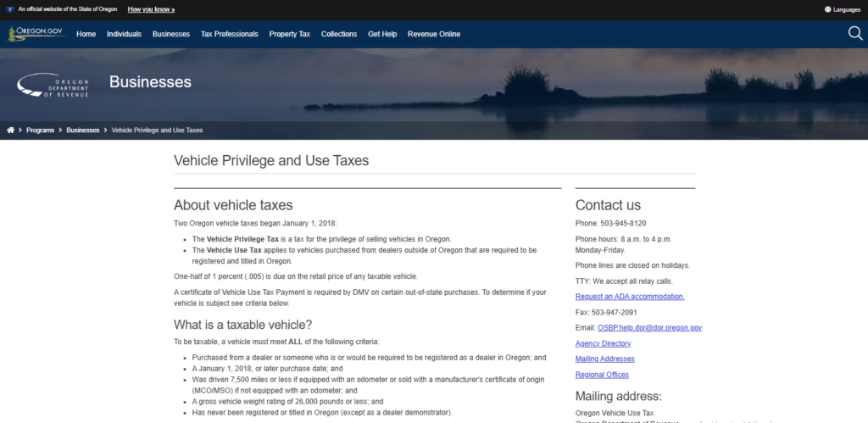Click the home icon in breadcrumb

11,131
